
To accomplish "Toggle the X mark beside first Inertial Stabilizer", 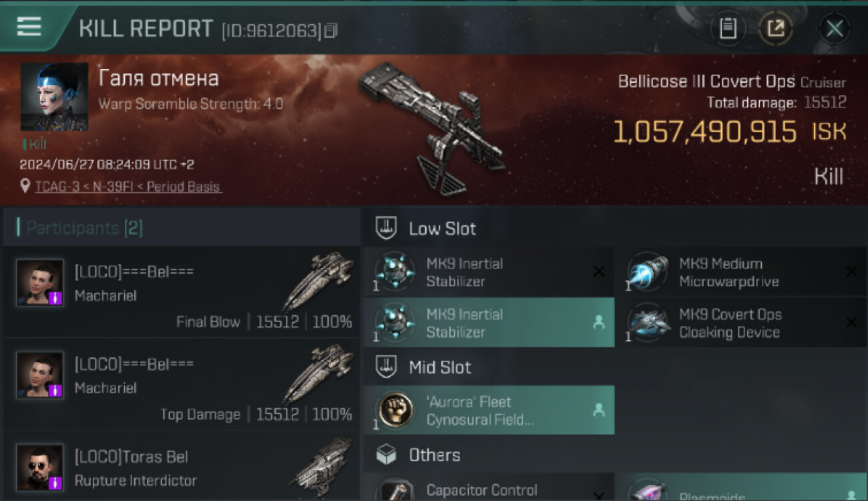I will tap(599, 271).
